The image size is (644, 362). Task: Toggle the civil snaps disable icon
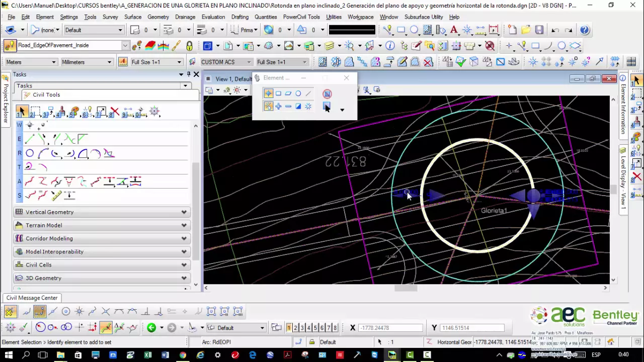pos(10,311)
